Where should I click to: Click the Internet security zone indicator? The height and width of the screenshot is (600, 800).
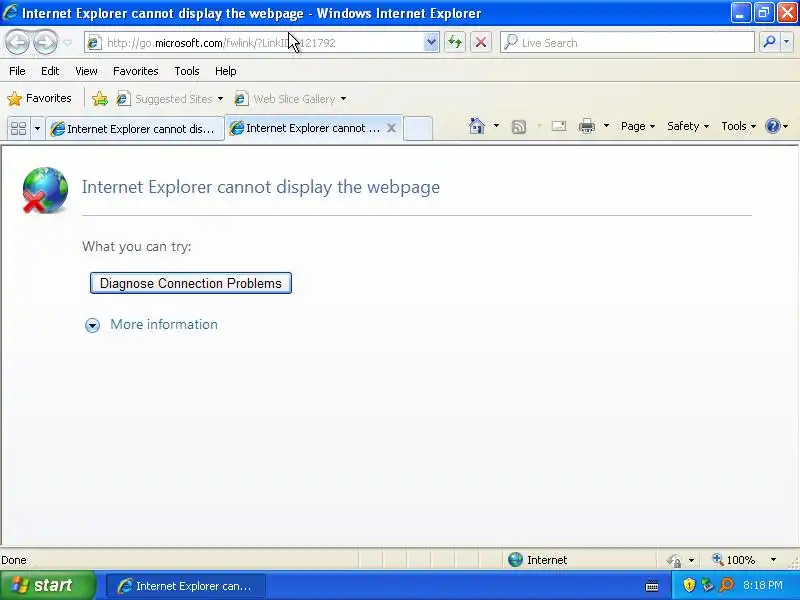(x=538, y=560)
